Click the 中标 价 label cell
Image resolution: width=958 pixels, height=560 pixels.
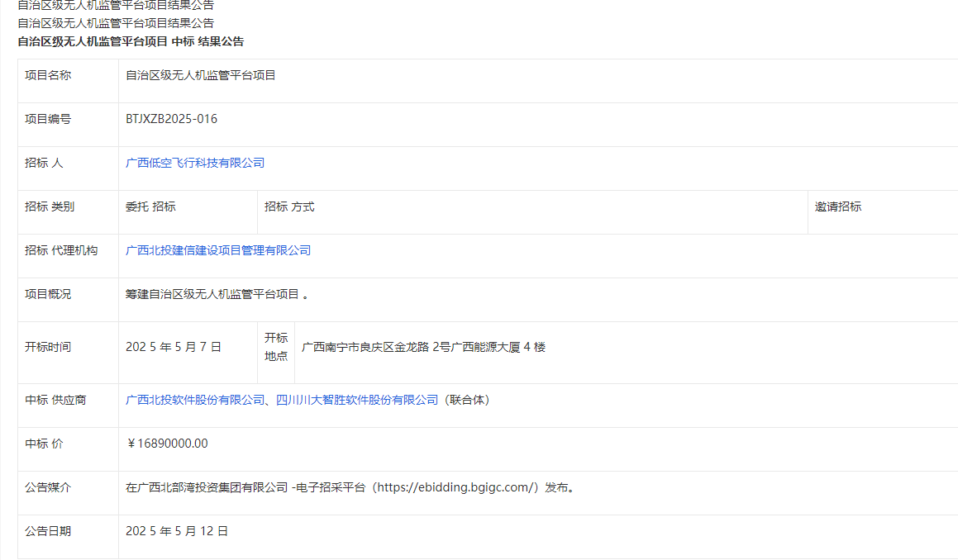pos(68,449)
